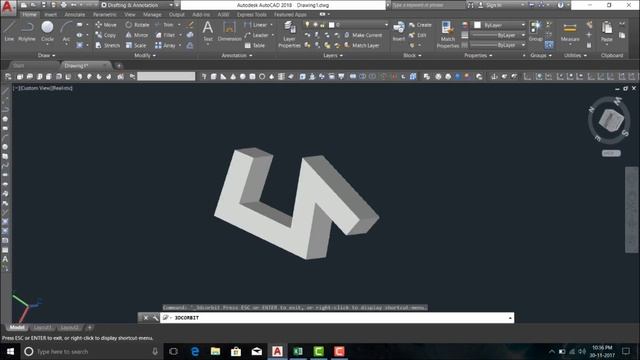The image size is (640, 360).
Task: Expand the Block panel
Action: tap(412, 56)
